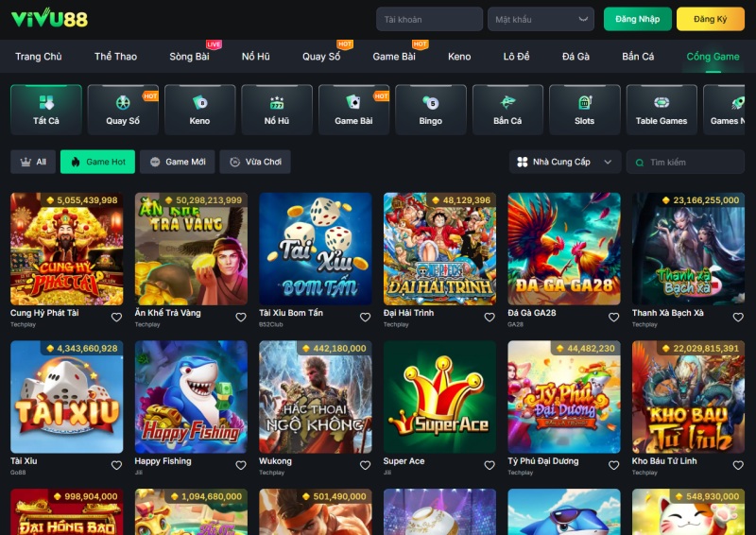Filter by All games
This screenshot has height=535, width=756.
[33, 162]
